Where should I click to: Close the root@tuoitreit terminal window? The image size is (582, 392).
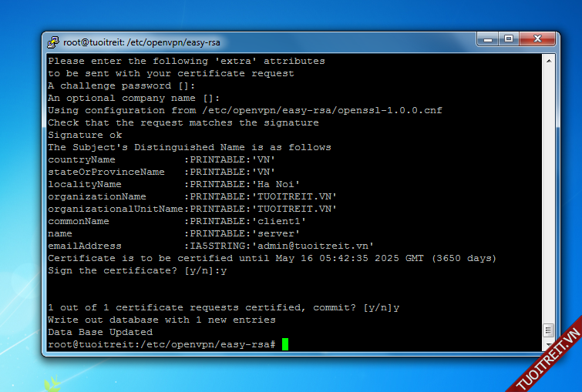click(x=537, y=39)
